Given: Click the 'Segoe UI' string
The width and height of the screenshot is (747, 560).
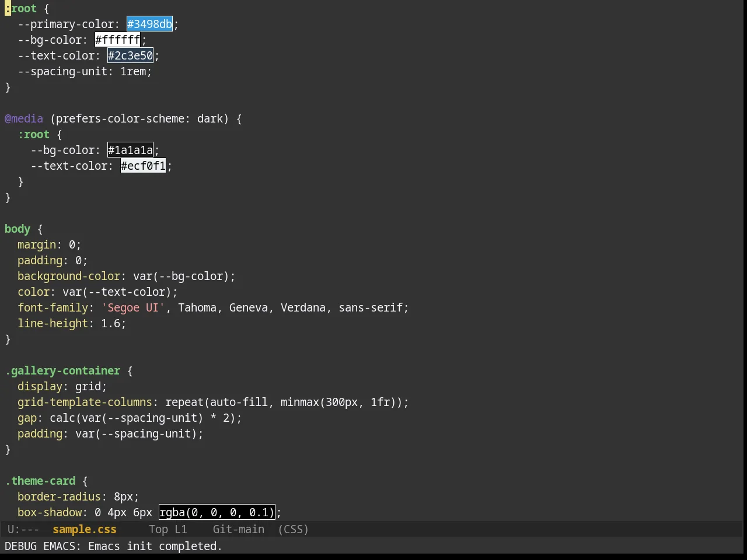Looking at the screenshot, I should coord(133,307).
